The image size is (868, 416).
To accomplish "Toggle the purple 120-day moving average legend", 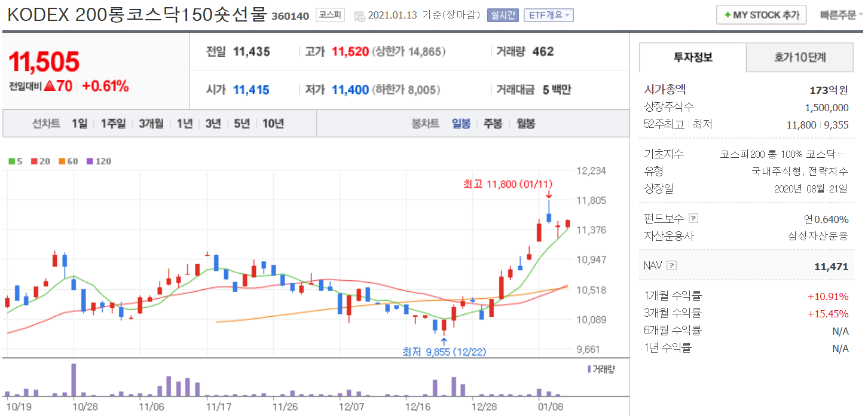I will pyautogui.click(x=99, y=161).
